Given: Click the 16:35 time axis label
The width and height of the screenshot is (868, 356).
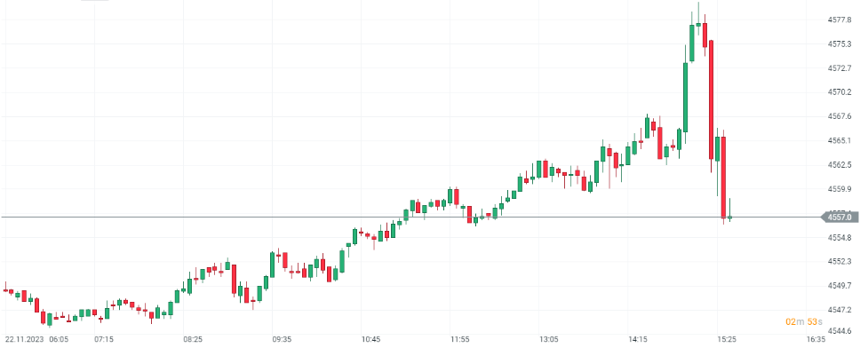Looking at the screenshot, I should coord(815,339).
